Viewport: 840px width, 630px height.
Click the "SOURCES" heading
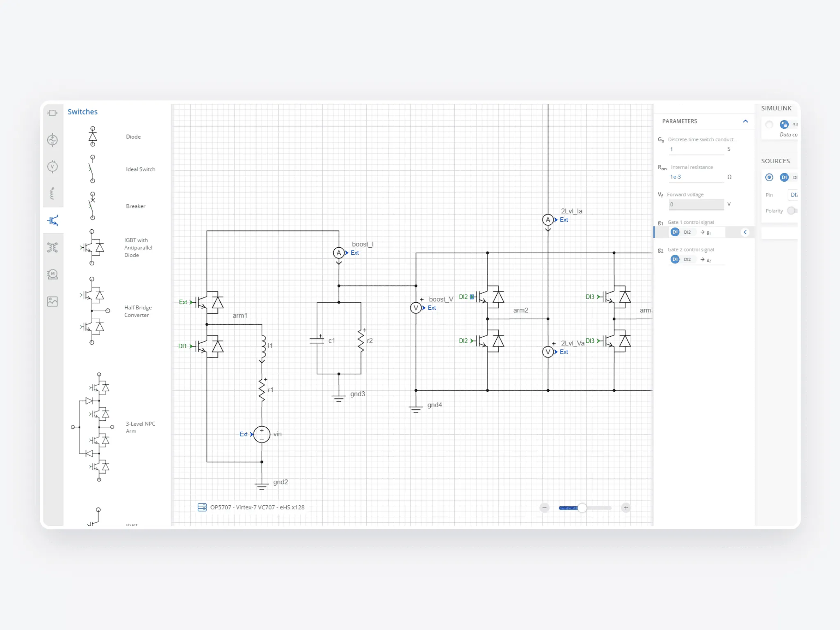click(776, 161)
